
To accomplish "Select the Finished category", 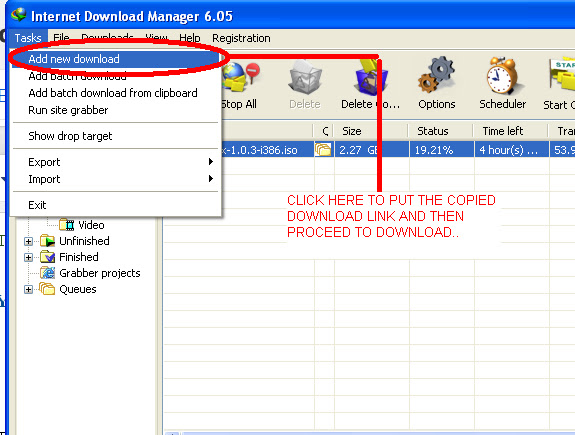I will (x=79, y=257).
